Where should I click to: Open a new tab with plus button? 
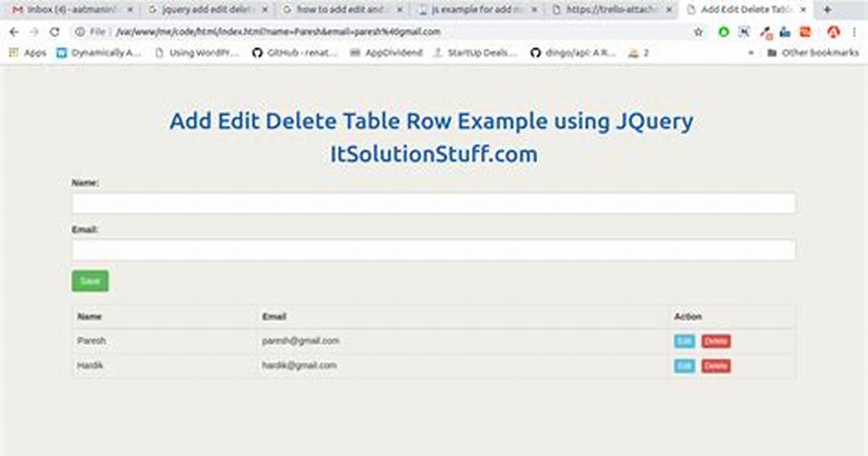point(827,9)
